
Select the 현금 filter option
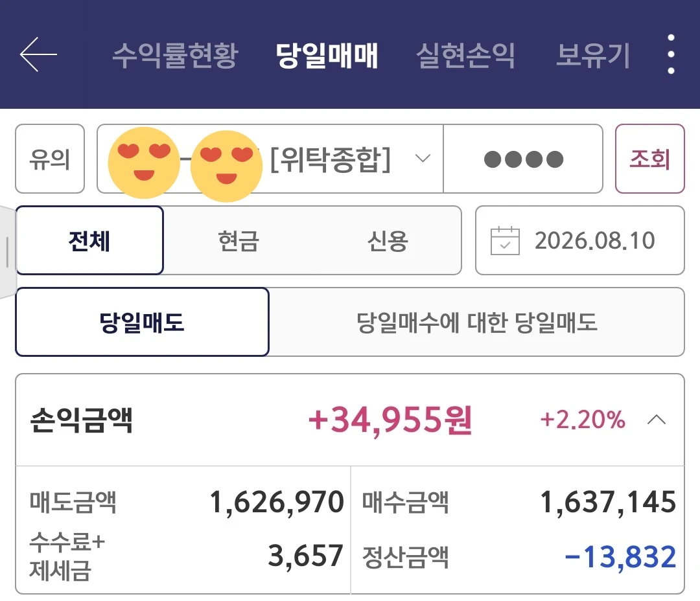pos(239,240)
